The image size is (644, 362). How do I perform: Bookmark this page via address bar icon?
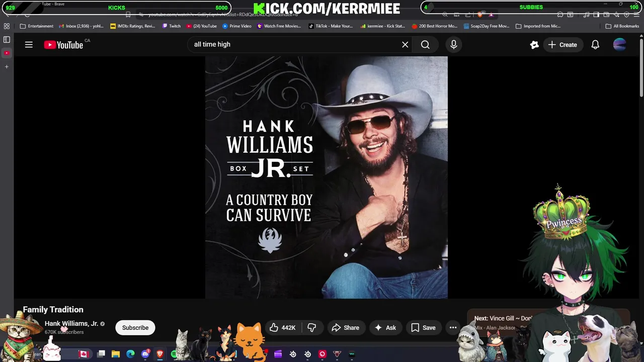click(128, 15)
